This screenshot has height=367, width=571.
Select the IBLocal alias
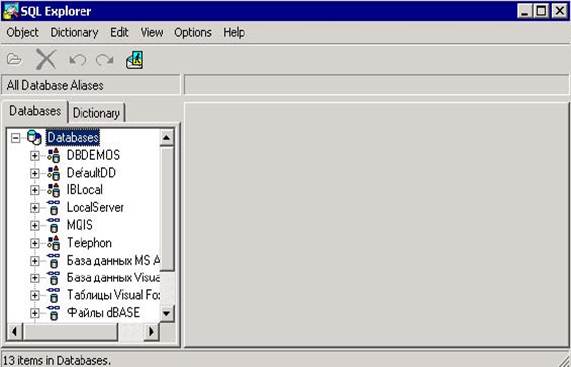point(85,190)
